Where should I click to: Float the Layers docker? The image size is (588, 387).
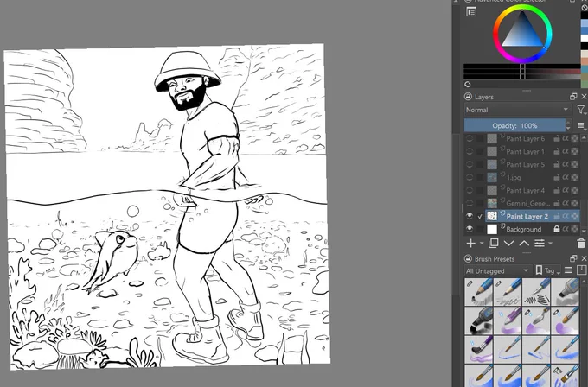(573, 97)
